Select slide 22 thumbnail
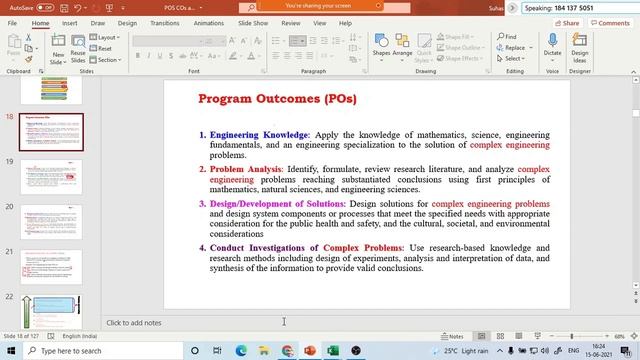Screen dimensions: 640x360 (51, 312)
